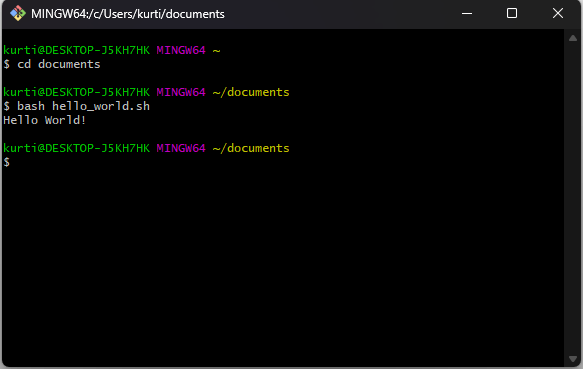Click the prompt line below 'Hello World!'
Screen dimensions: 583x369
[x=146, y=148]
